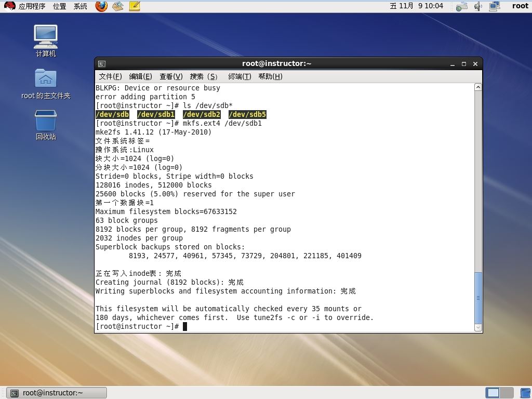532x399 pixels.
Task: Click the terminal vertical scrollbar thumb
Action: pos(478,298)
